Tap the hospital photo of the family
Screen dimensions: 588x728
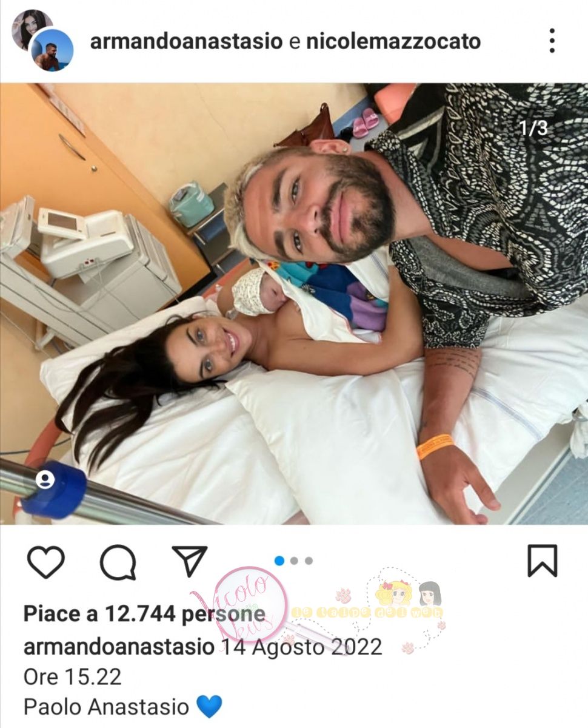coord(294,303)
